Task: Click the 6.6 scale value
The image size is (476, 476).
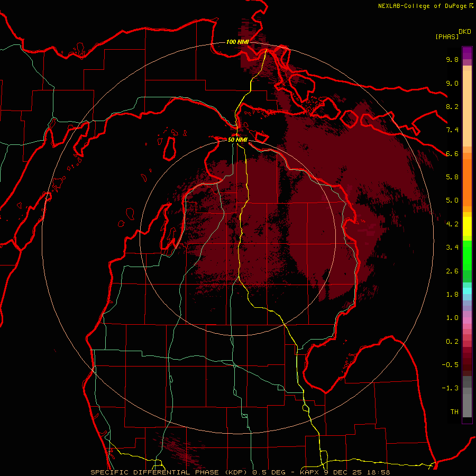Action: coord(452,153)
